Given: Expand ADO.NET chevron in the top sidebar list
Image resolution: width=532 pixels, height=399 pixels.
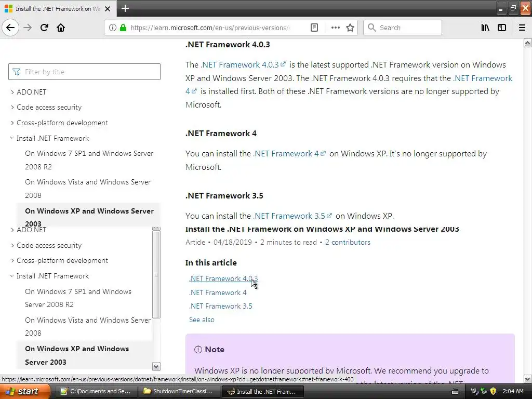Looking at the screenshot, I should tap(12, 92).
